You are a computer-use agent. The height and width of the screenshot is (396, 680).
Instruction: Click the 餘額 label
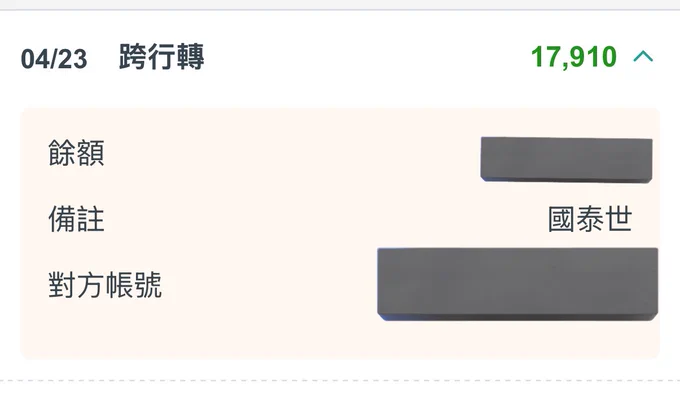click(76, 153)
